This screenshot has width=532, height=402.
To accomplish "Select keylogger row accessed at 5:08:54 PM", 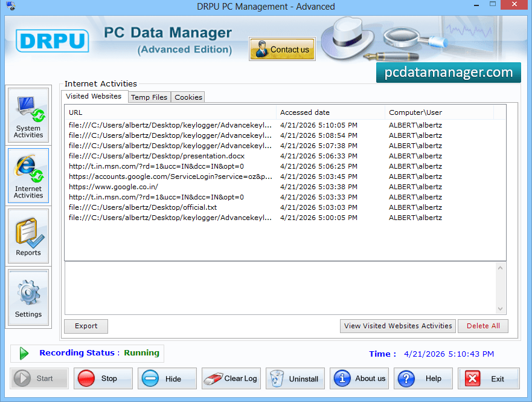I will (x=285, y=135).
